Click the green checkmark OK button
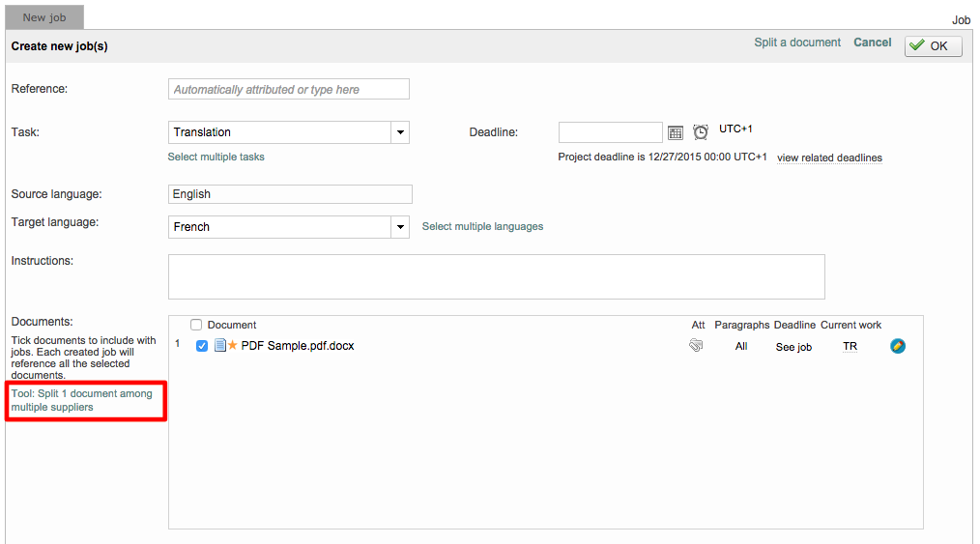 pyautogui.click(x=933, y=46)
